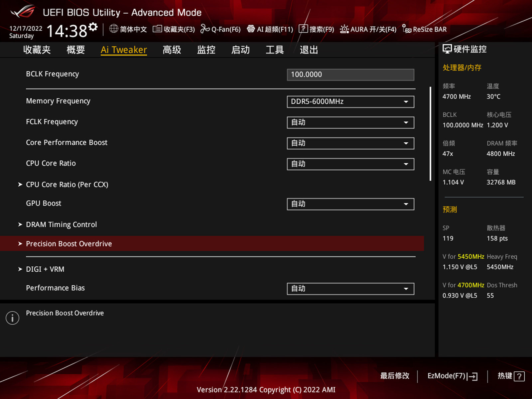Click the 硬件监控 panel title
The width and height of the screenshot is (532, 399).
coord(470,49)
